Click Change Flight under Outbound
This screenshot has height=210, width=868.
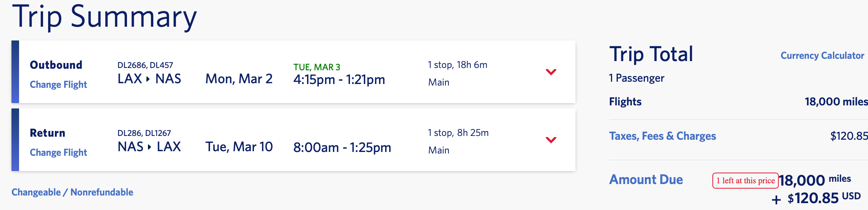[58, 84]
